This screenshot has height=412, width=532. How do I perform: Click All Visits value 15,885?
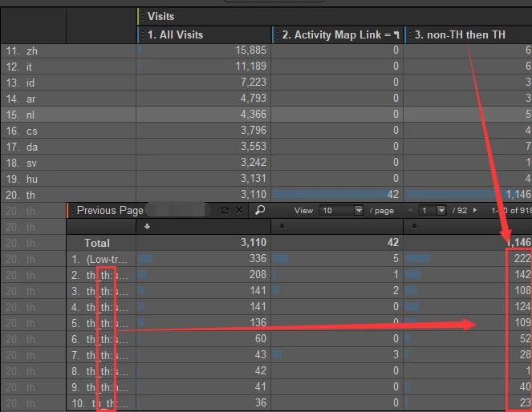[x=250, y=50]
